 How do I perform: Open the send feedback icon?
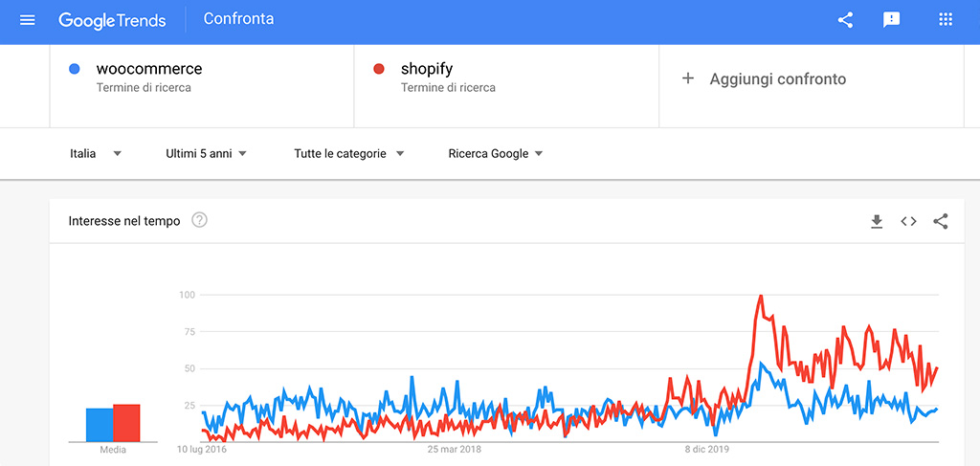[891, 20]
